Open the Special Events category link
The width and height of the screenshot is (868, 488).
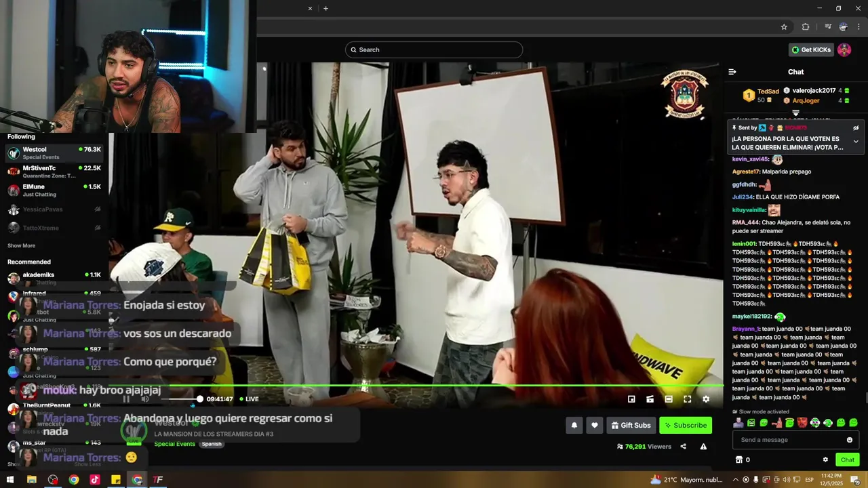click(174, 444)
